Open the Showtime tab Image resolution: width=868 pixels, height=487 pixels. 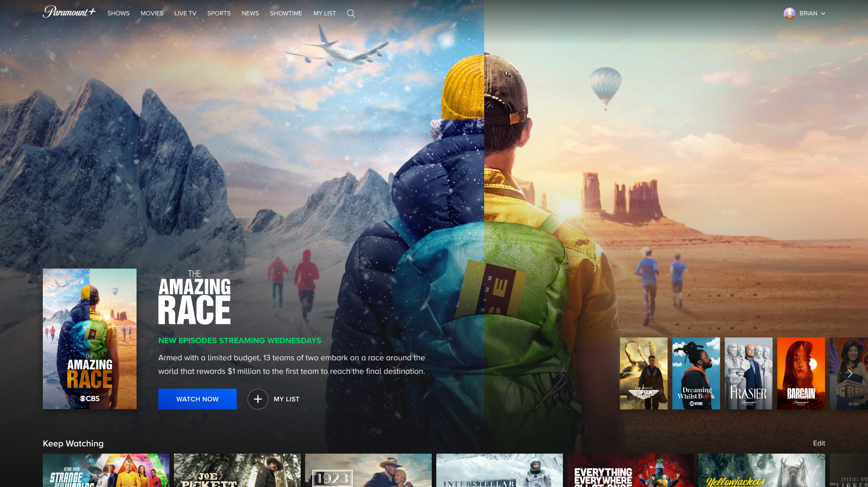(x=286, y=14)
